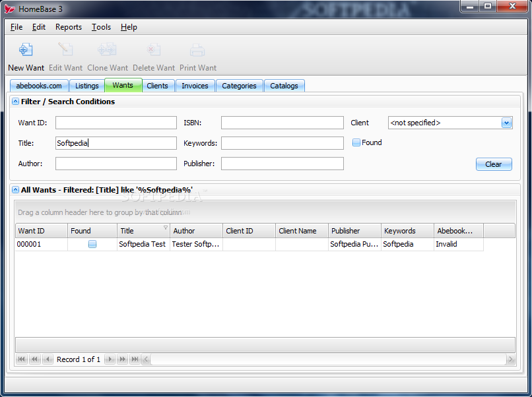Jump to next page of records
The width and height of the screenshot is (532, 397).
click(122, 359)
